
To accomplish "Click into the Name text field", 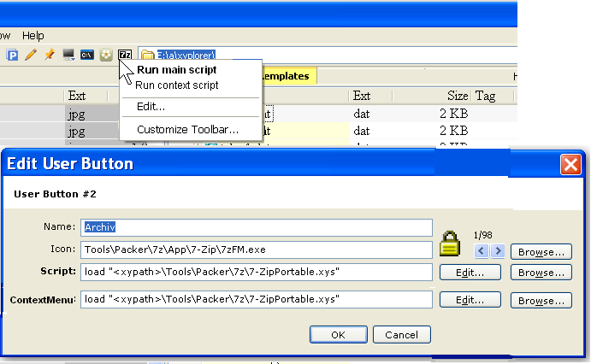I will click(257, 227).
